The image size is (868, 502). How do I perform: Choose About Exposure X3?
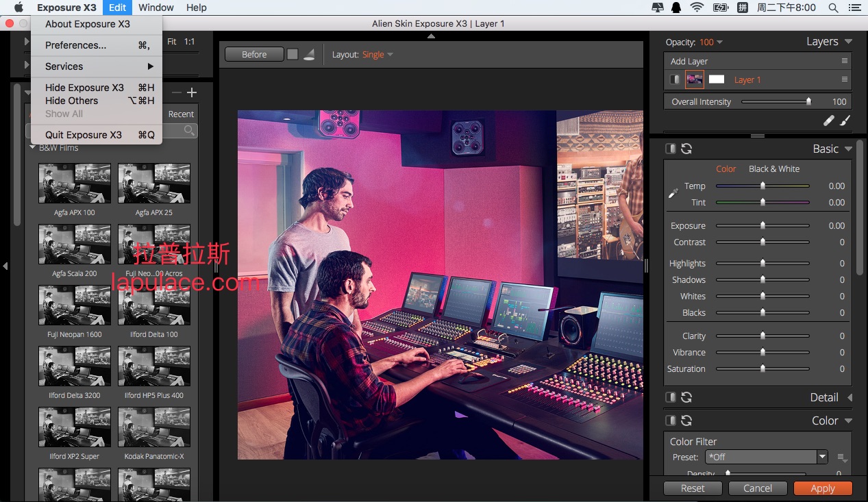click(97, 24)
